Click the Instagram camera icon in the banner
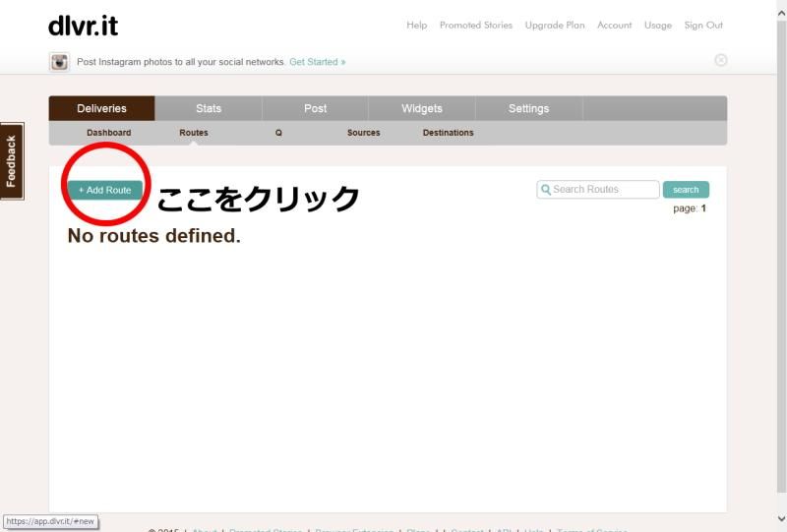787x532 pixels. tap(59, 62)
